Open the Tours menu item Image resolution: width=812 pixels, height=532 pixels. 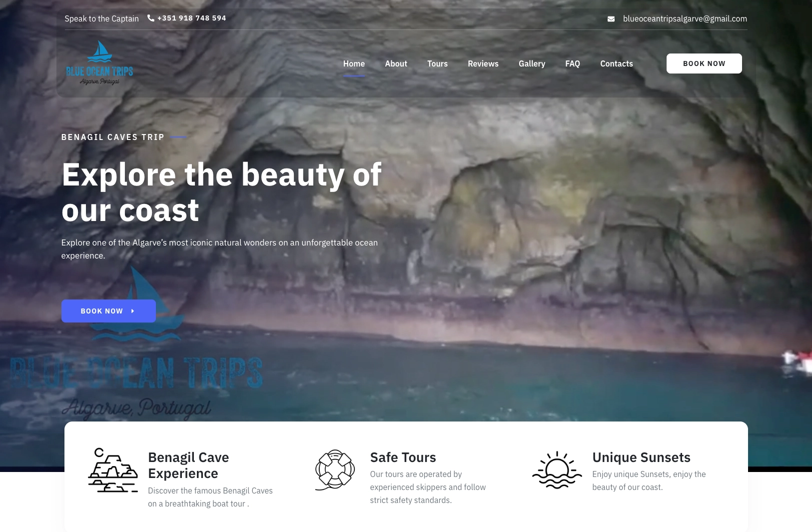(x=437, y=63)
